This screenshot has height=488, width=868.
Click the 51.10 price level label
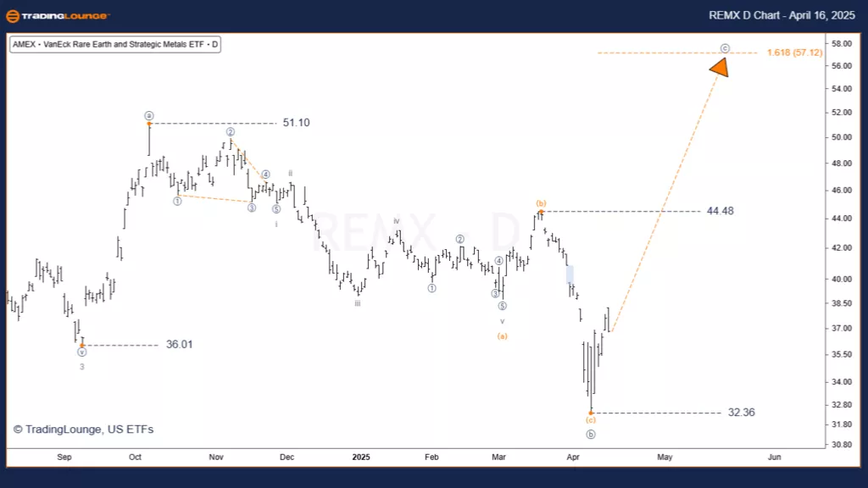[296, 123]
